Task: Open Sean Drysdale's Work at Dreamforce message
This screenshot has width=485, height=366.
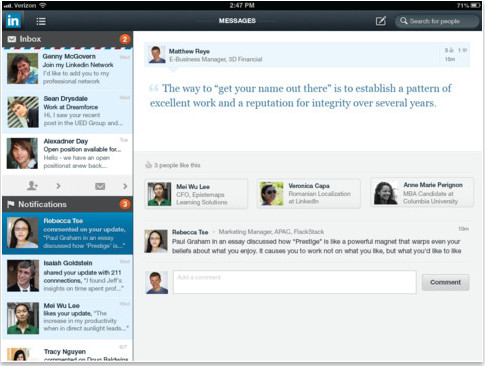Action: pyautogui.click(x=67, y=112)
